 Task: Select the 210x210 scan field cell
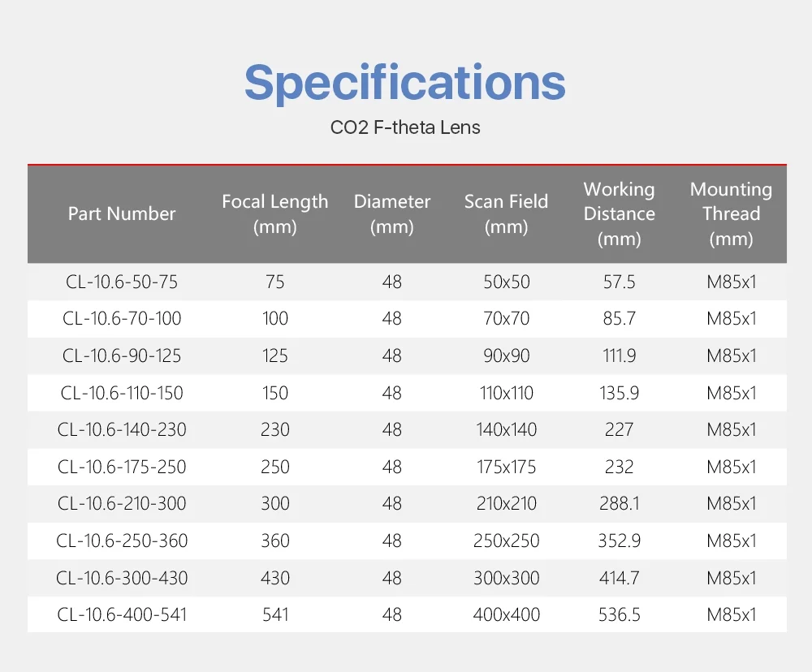[506, 503]
